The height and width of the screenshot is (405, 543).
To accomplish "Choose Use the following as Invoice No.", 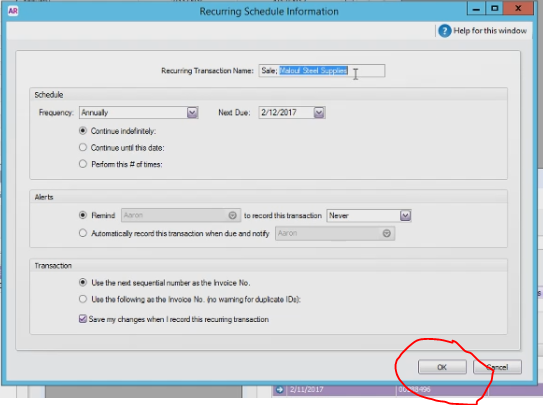I will tap(83, 299).
